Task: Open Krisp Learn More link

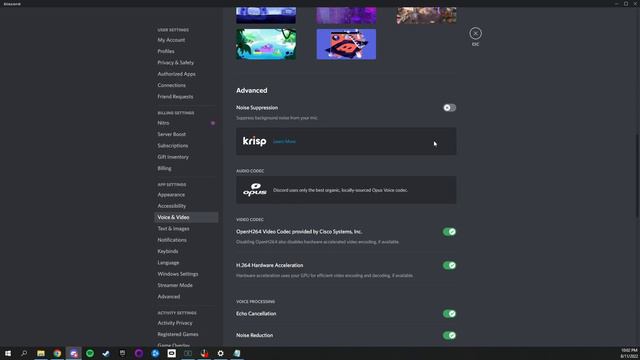Action: click(x=284, y=142)
